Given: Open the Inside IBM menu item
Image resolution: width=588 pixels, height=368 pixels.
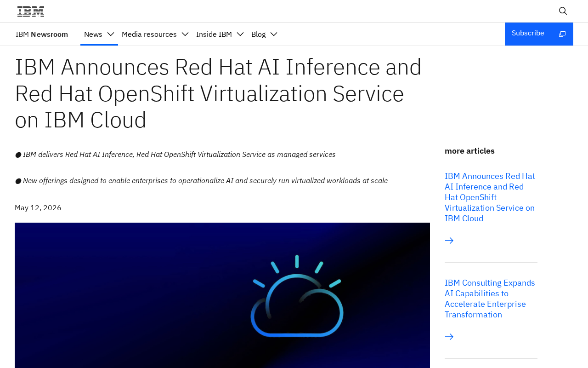Looking at the screenshot, I should coord(214,34).
